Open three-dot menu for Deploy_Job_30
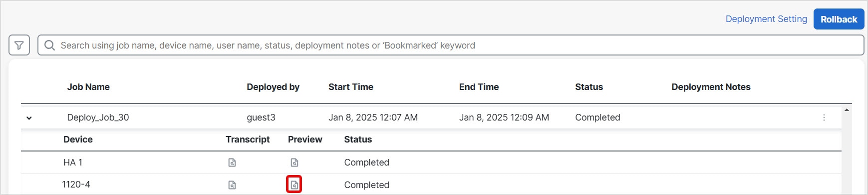The height and width of the screenshot is (195, 868). 824,117
